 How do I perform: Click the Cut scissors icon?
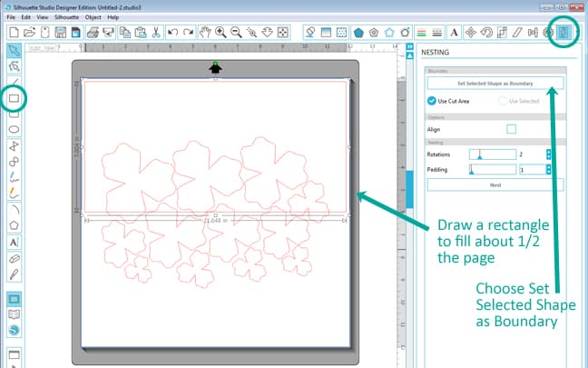(x=156, y=33)
